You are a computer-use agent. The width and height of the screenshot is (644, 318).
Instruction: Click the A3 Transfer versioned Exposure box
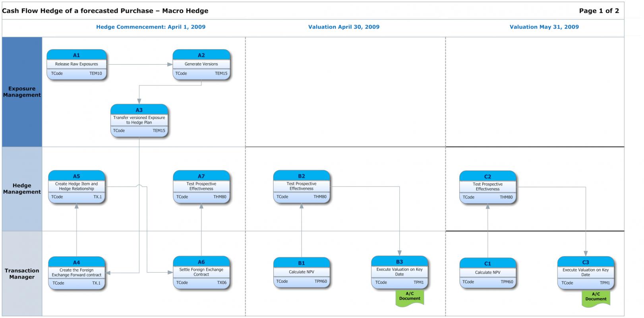pyautogui.click(x=139, y=120)
